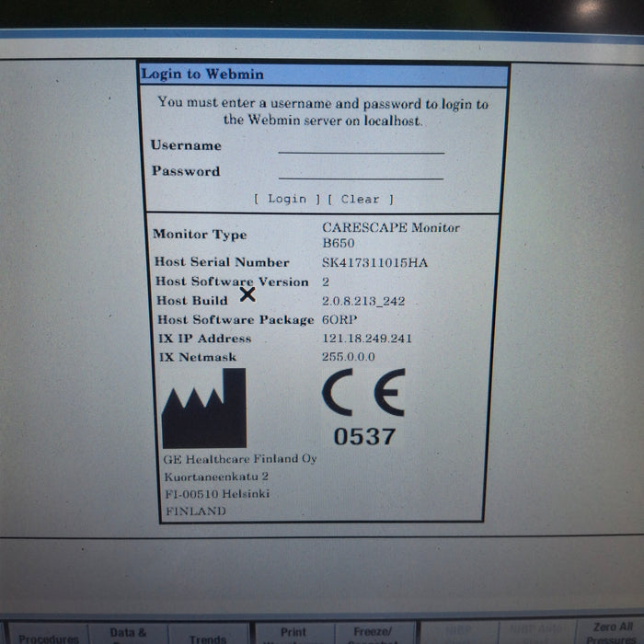
Task: Click the host build value 2.0.8.213_242
Action: (x=363, y=301)
